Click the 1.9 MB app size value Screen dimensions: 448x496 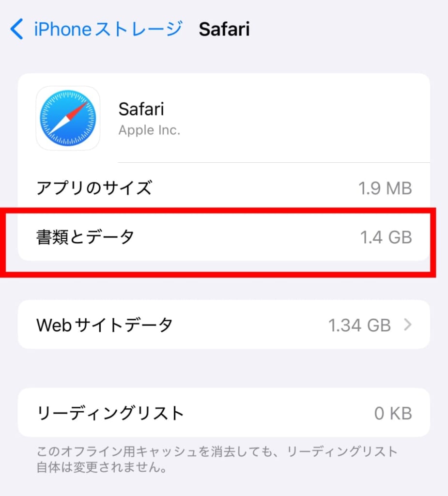(x=385, y=188)
